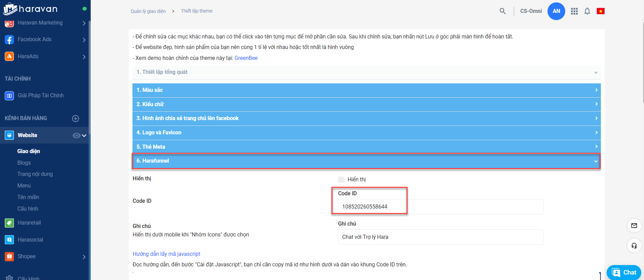Add a sales channel plus icon

pos(76,118)
